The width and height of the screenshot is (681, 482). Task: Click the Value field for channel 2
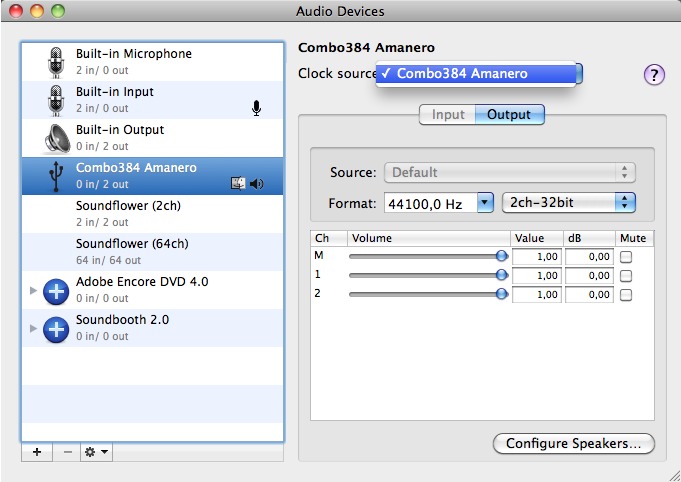click(537, 295)
